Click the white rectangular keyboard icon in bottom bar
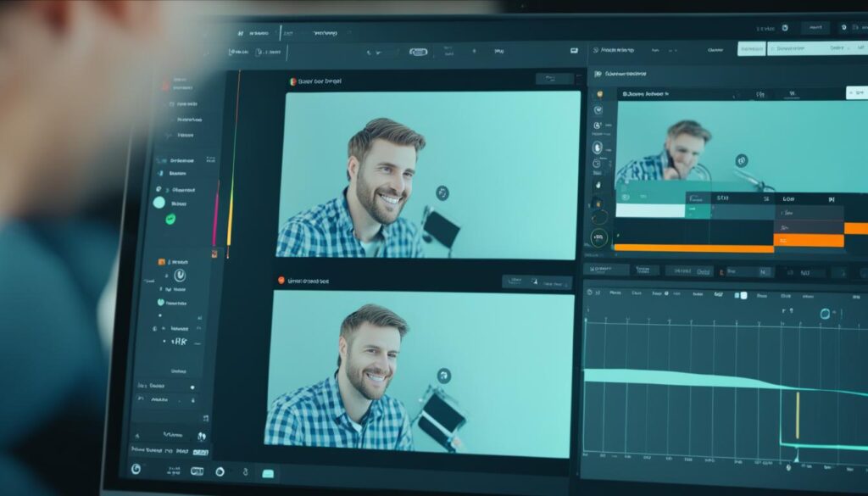868x496 pixels. point(197,471)
